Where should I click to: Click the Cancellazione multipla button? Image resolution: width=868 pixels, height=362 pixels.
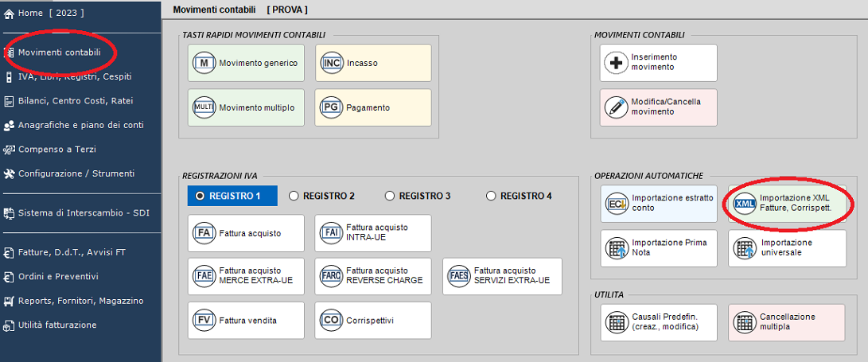(x=786, y=321)
